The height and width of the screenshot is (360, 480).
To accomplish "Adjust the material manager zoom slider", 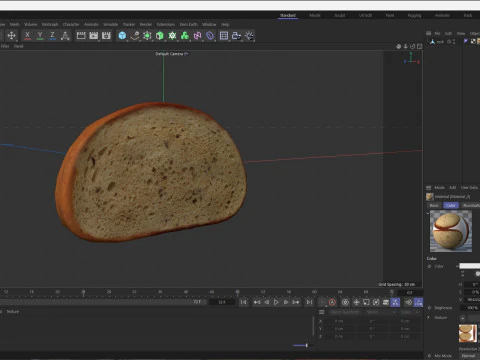I will coord(306,345).
